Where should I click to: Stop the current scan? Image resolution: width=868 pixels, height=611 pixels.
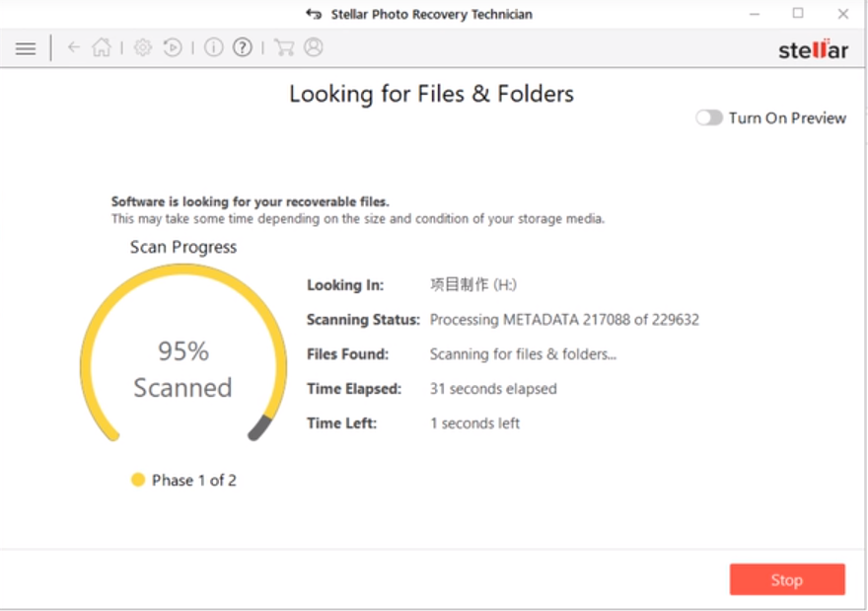[786, 579]
